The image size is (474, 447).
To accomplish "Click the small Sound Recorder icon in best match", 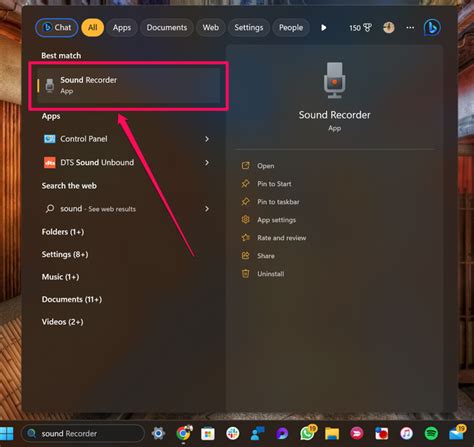I will tap(50, 86).
